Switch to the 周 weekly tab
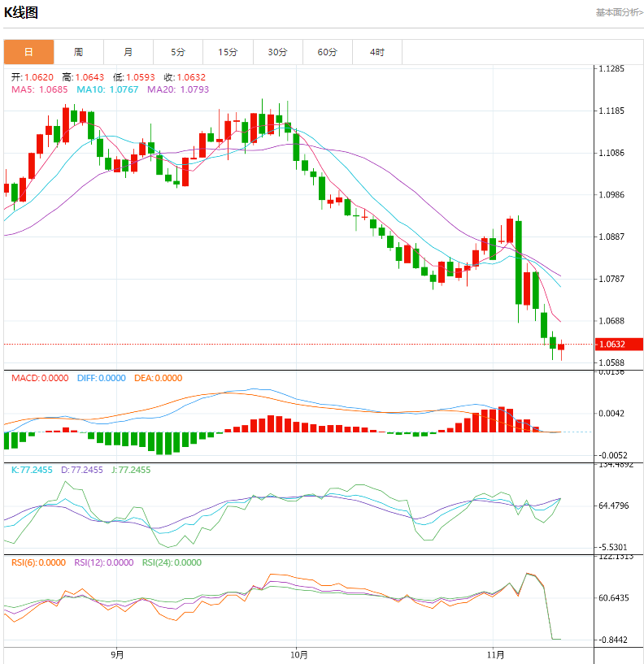 (79, 52)
